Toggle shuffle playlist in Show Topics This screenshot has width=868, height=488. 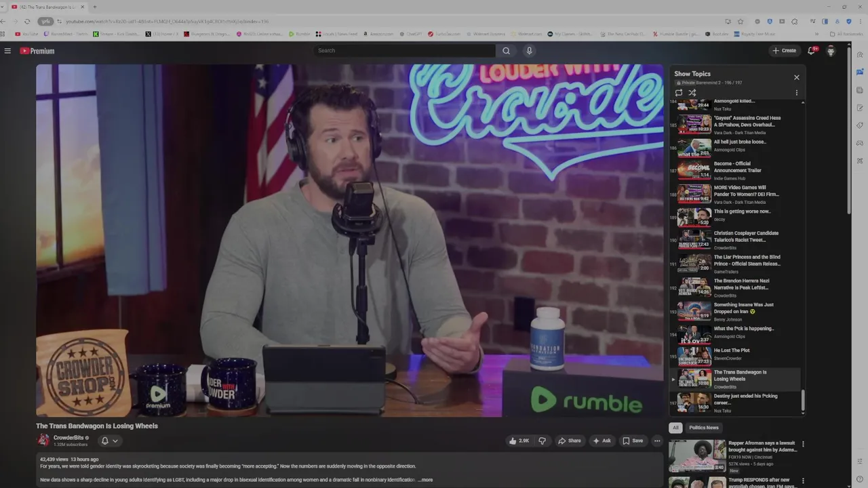(692, 93)
